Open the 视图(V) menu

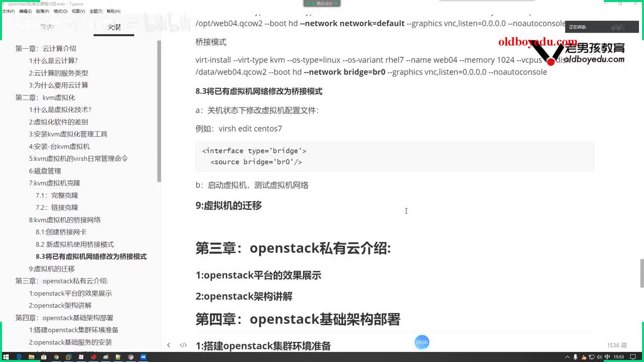[78, 11]
